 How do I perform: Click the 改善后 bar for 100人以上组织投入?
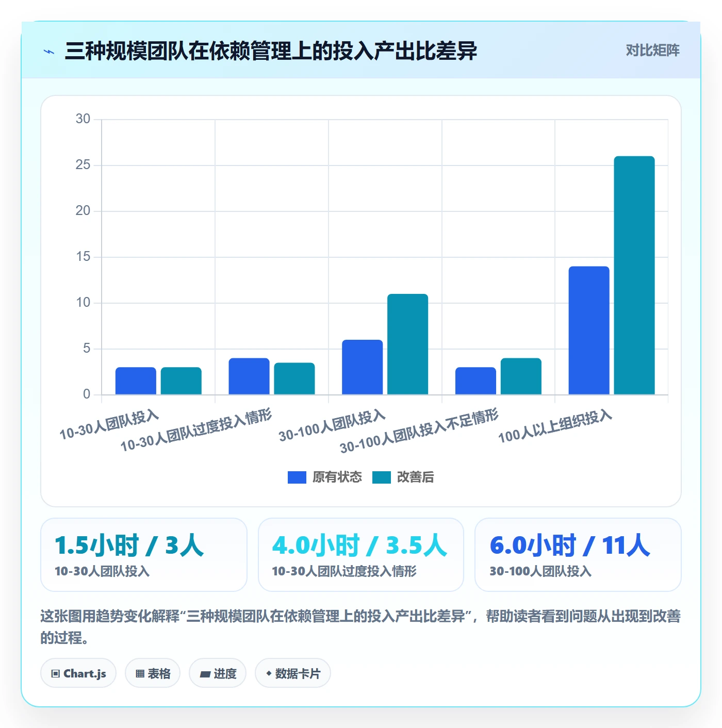tap(634, 275)
